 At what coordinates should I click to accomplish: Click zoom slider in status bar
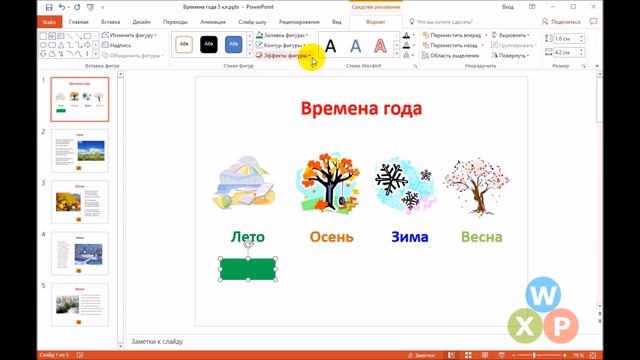point(539,356)
